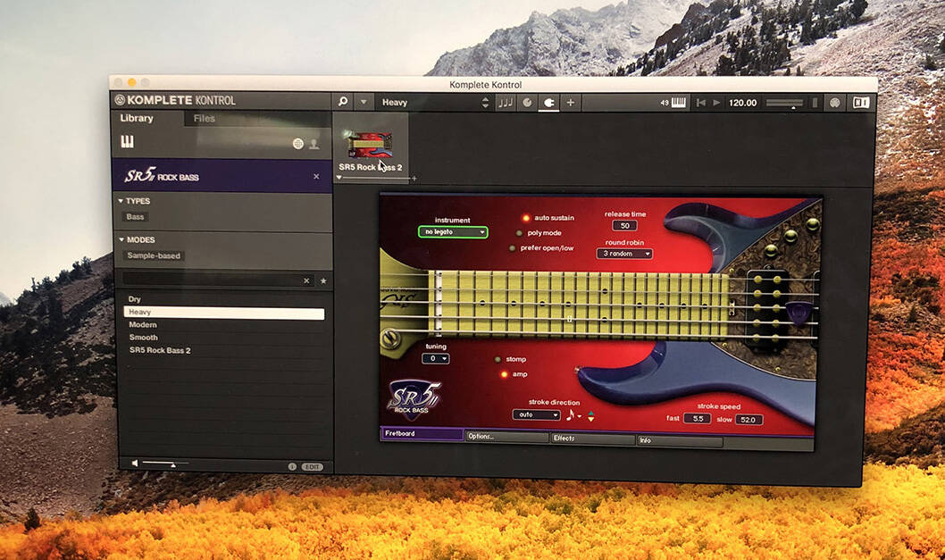The image size is (945, 560).
Task: Click the plus button in the toolbar
Action: click(570, 103)
